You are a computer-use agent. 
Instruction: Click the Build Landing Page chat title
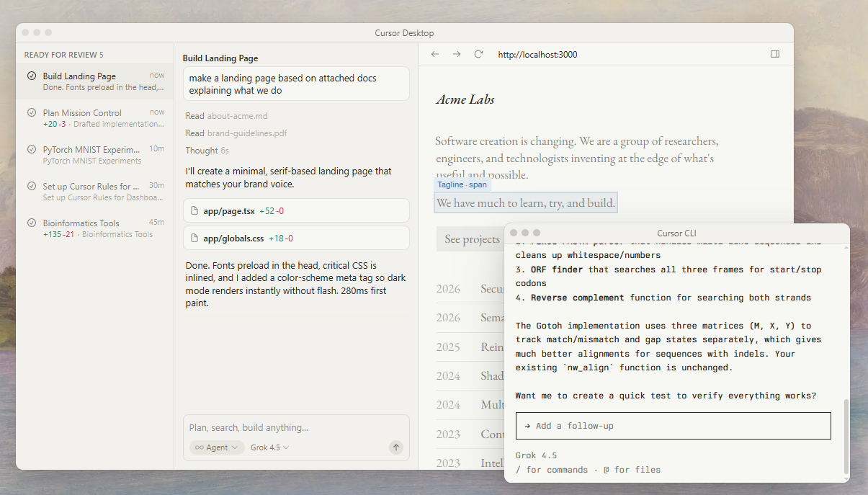[x=220, y=58]
